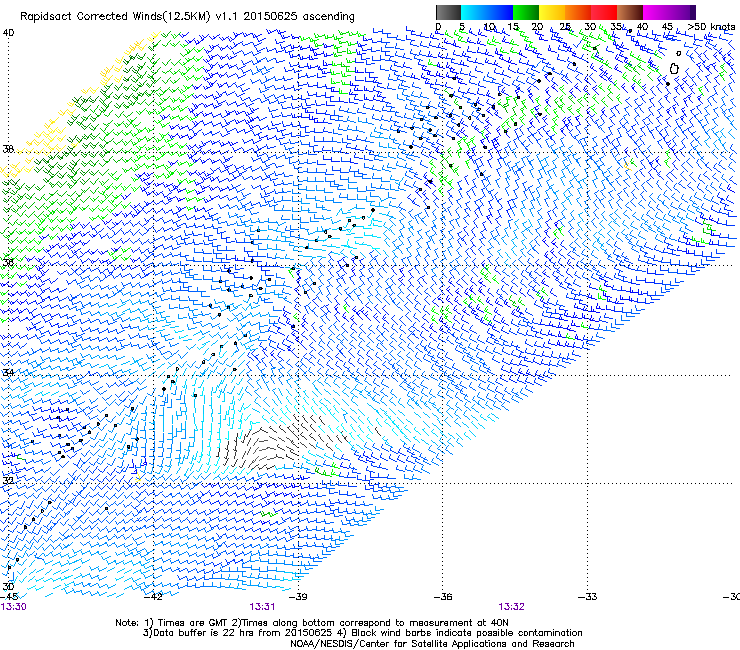Click the longitude label '-39'

(x=298, y=597)
